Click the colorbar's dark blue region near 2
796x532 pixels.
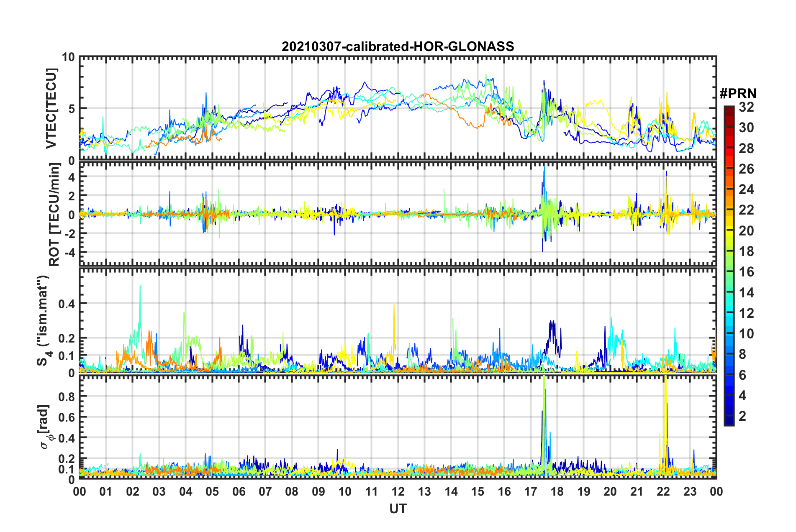tap(729, 416)
